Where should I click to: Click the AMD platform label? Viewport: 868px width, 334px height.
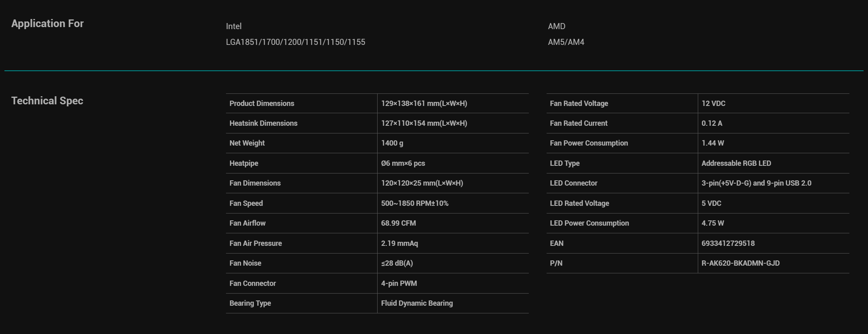click(557, 26)
